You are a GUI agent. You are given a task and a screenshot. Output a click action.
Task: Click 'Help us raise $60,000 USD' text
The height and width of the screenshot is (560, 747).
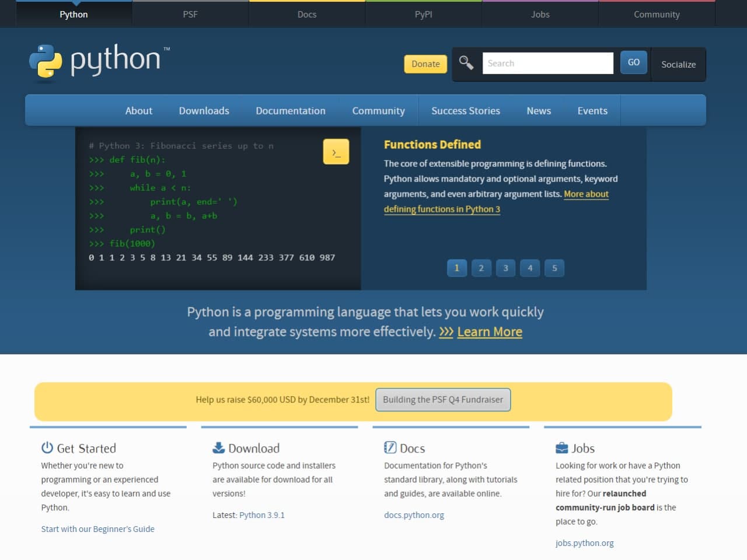coord(282,400)
